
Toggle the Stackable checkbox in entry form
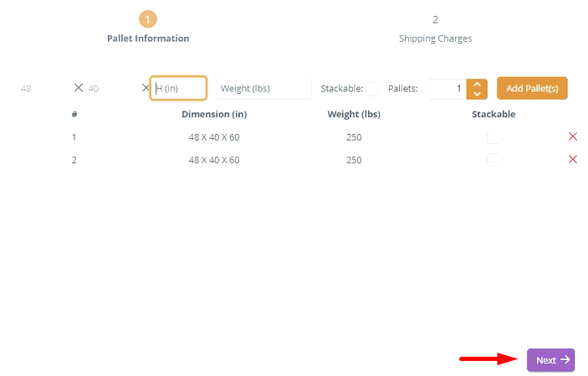coord(372,89)
